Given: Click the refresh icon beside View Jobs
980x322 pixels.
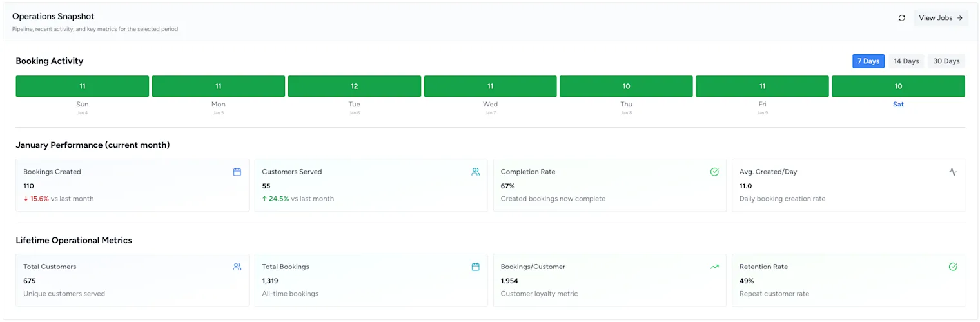Looking at the screenshot, I should [x=901, y=18].
